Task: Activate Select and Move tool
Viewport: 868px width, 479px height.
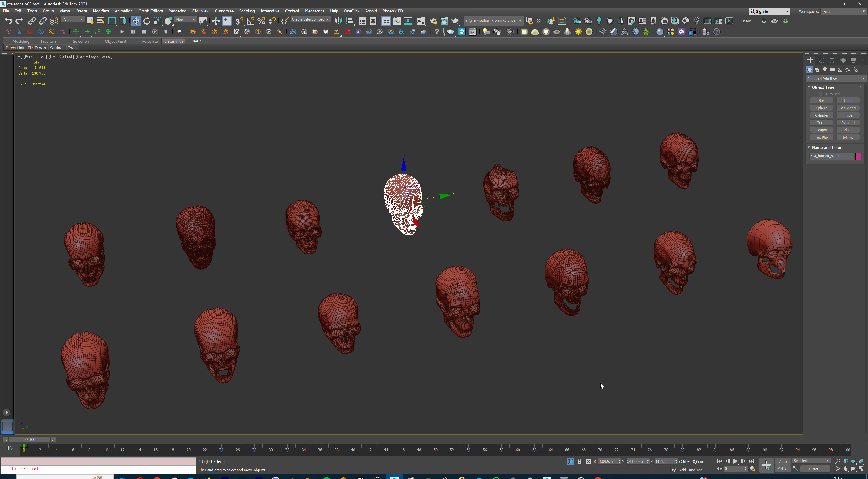Action: click(x=135, y=21)
